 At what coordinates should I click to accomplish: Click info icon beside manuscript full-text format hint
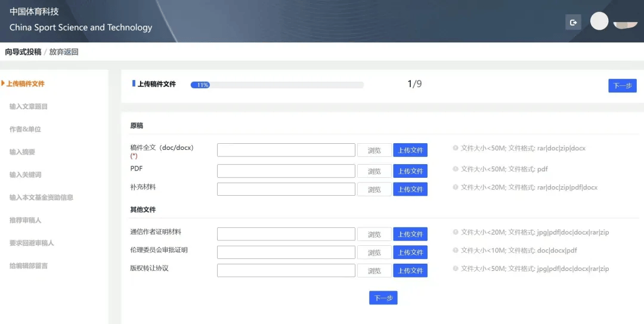[455, 148]
